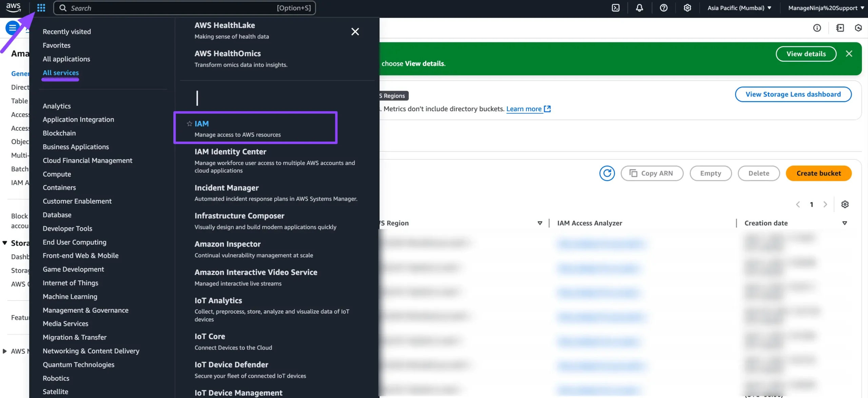The width and height of the screenshot is (868, 398).
Task: Open AWS HealthLake service
Action: [225, 25]
